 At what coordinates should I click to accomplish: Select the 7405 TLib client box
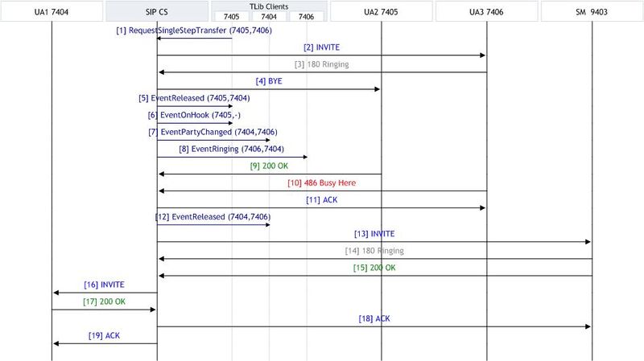(231, 16)
